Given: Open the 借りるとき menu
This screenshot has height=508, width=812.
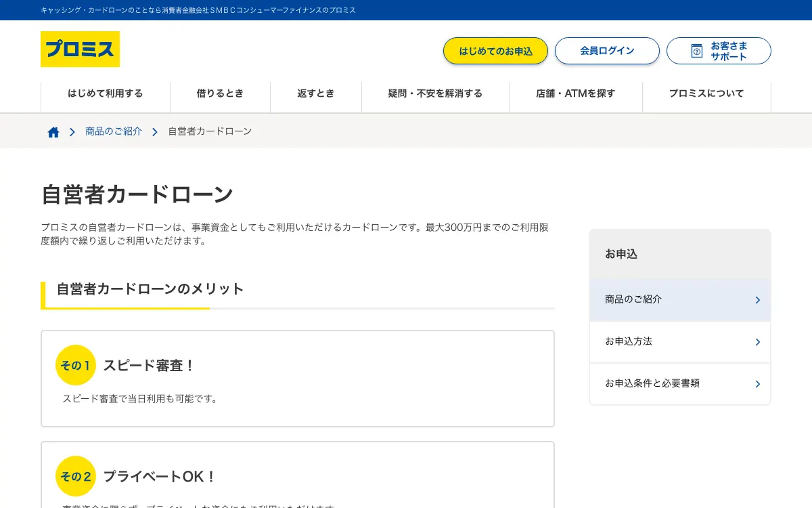Looking at the screenshot, I should (220, 93).
